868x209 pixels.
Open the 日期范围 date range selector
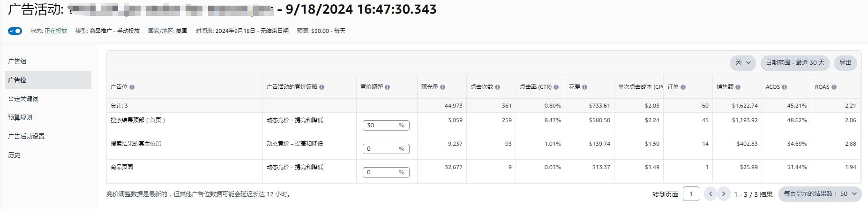click(795, 62)
